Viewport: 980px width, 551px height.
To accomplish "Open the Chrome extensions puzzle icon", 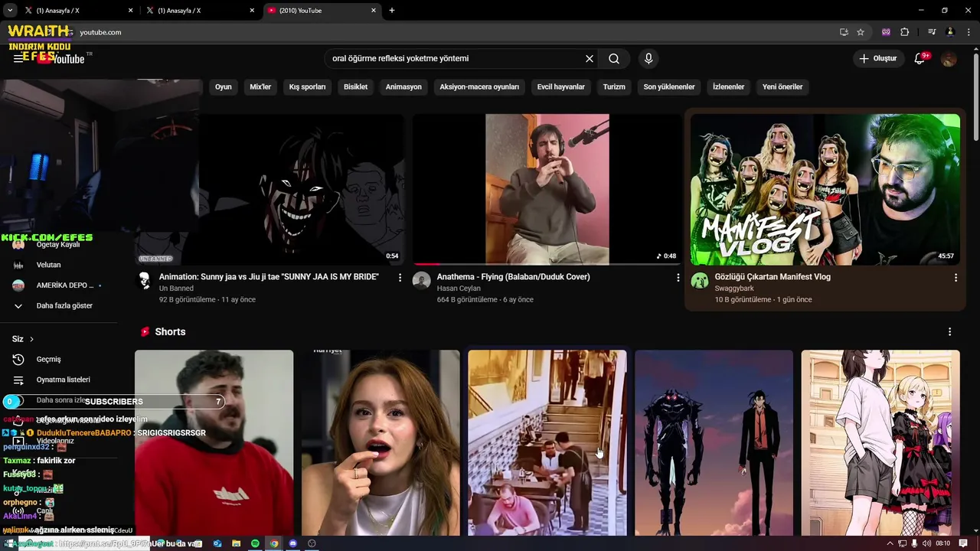I will point(904,32).
